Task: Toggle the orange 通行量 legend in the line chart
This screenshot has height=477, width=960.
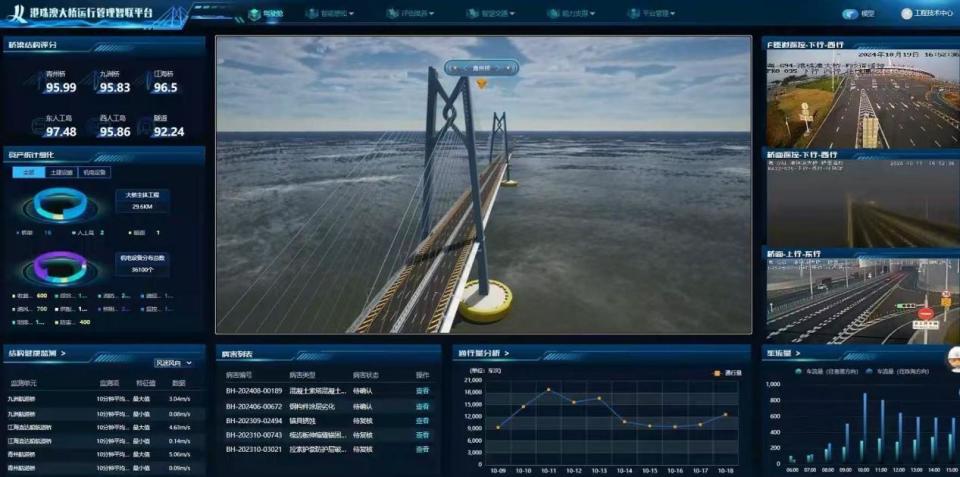Action: coord(728,372)
